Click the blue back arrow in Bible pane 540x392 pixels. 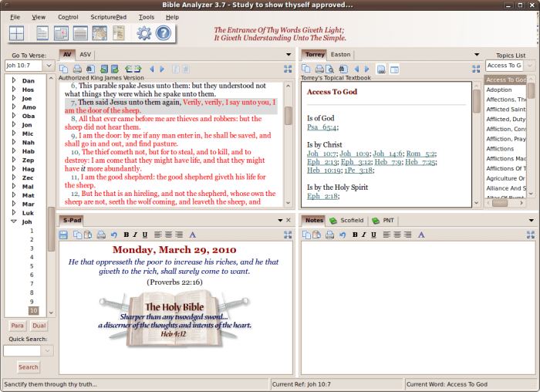click(x=151, y=69)
